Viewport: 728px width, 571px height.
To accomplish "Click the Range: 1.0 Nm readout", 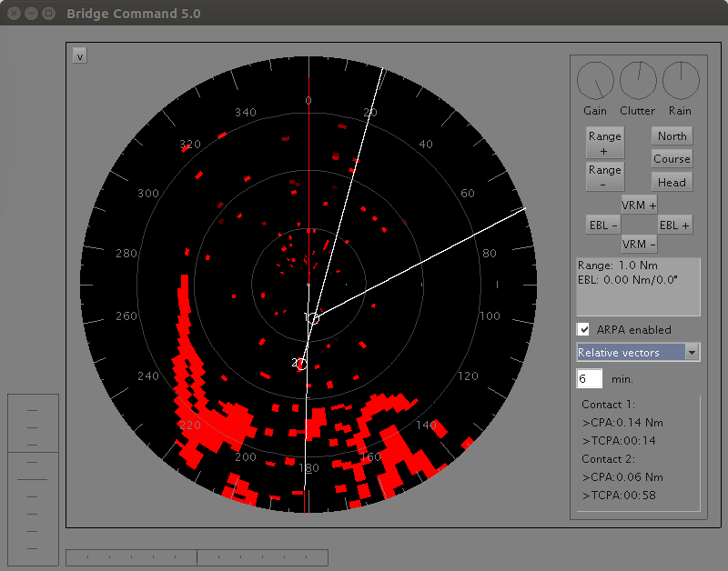I will click(x=618, y=265).
